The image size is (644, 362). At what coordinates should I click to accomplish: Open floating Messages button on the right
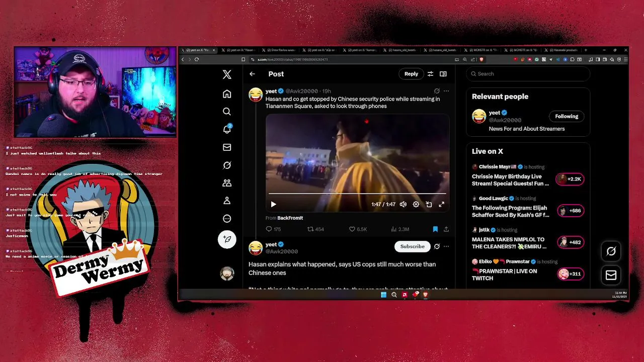tap(611, 275)
